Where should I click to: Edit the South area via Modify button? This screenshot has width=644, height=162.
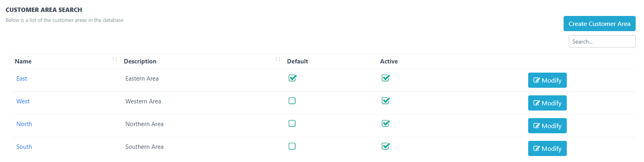click(547, 148)
